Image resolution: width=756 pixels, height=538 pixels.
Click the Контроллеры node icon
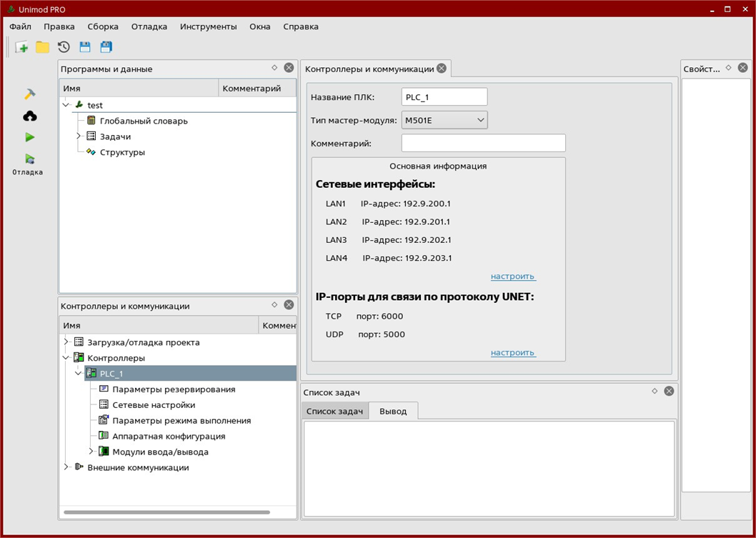pyautogui.click(x=79, y=358)
